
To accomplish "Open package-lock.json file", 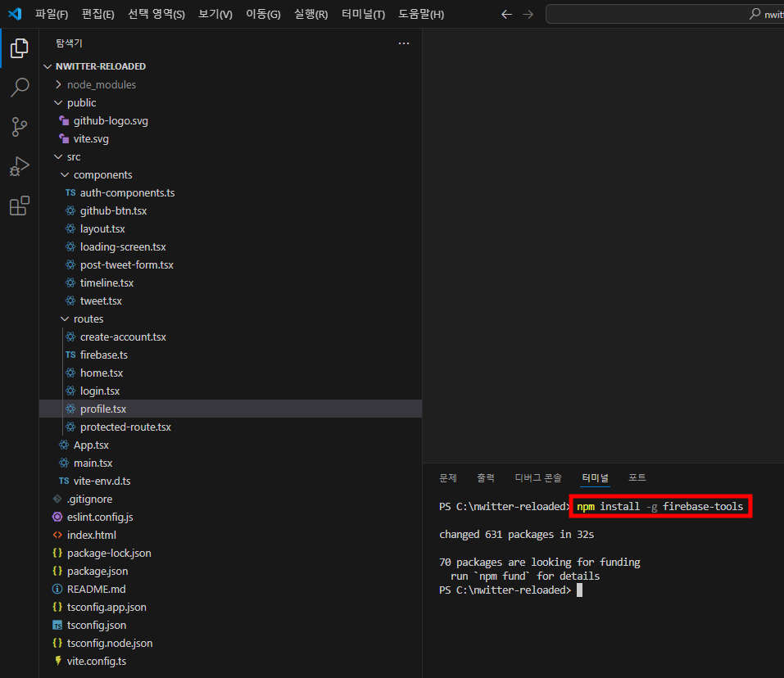I will (230, 553).
